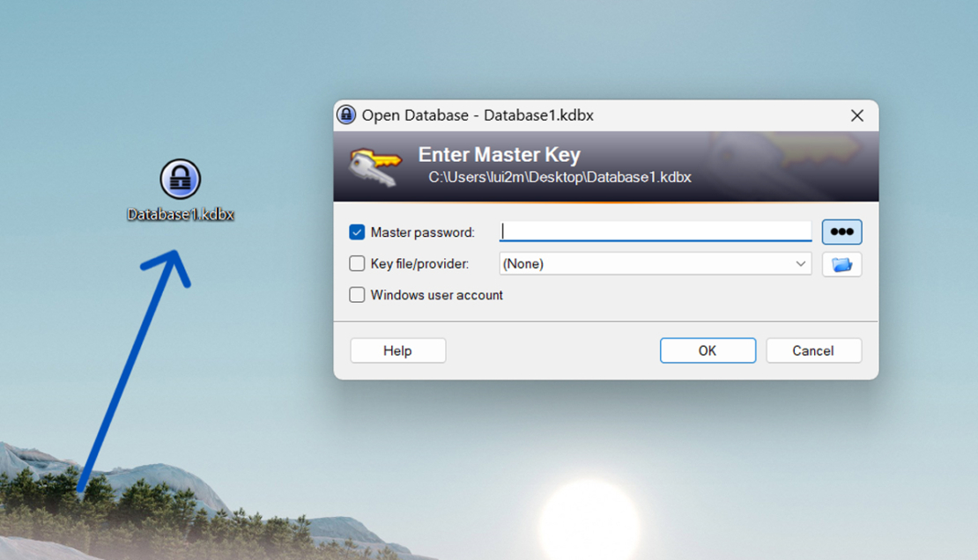Click the padlock symbol on the desktop database icon
The width and height of the screenshot is (978, 560).
tap(181, 179)
